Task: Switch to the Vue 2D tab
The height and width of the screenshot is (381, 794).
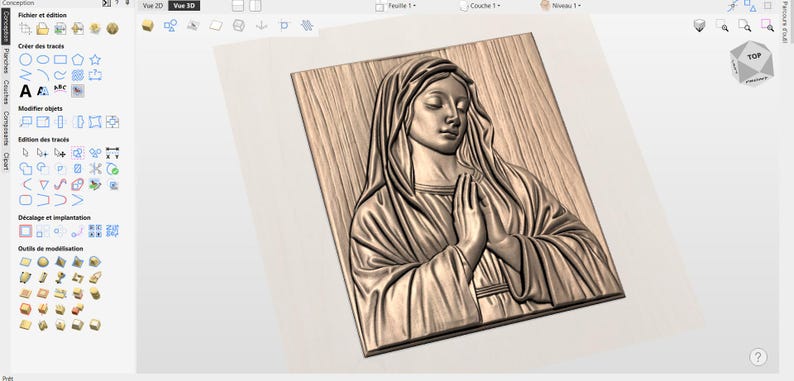Action: 152,6
